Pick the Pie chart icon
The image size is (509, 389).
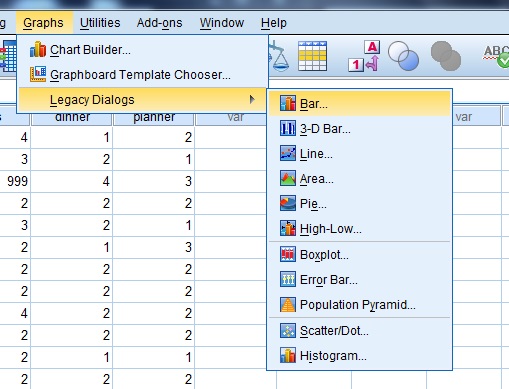(288, 203)
